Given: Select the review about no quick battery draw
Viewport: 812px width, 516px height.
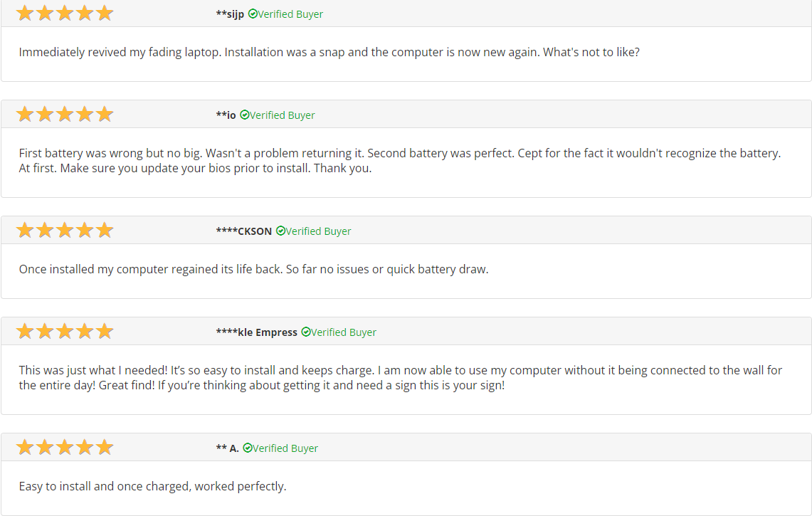Looking at the screenshot, I should tap(253, 270).
